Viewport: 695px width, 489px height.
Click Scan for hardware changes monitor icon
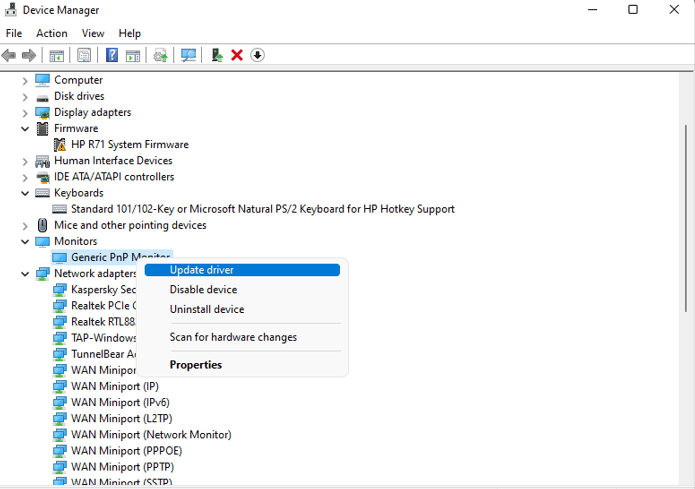(188, 55)
